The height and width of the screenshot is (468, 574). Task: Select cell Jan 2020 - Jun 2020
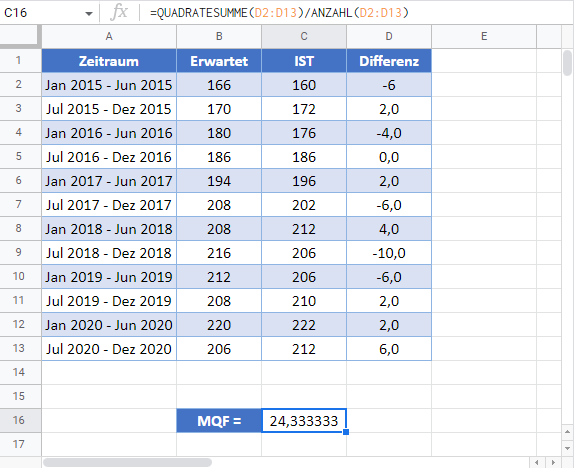pyautogui.click(x=109, y=325)
